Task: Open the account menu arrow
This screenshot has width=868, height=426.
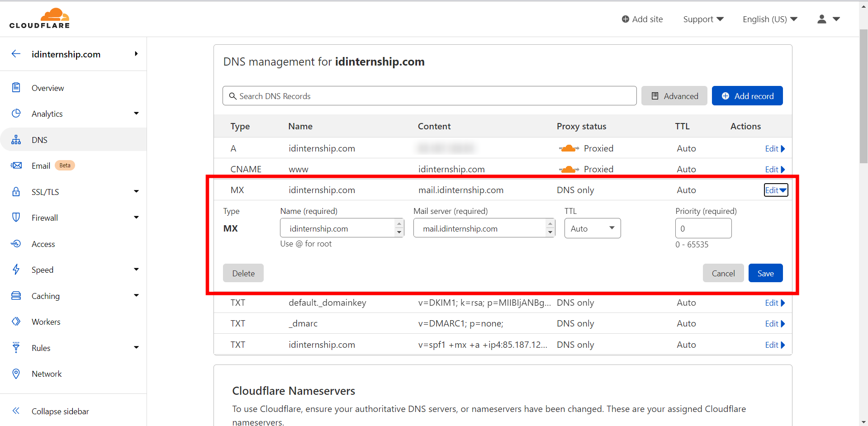Action: point(836,19)
